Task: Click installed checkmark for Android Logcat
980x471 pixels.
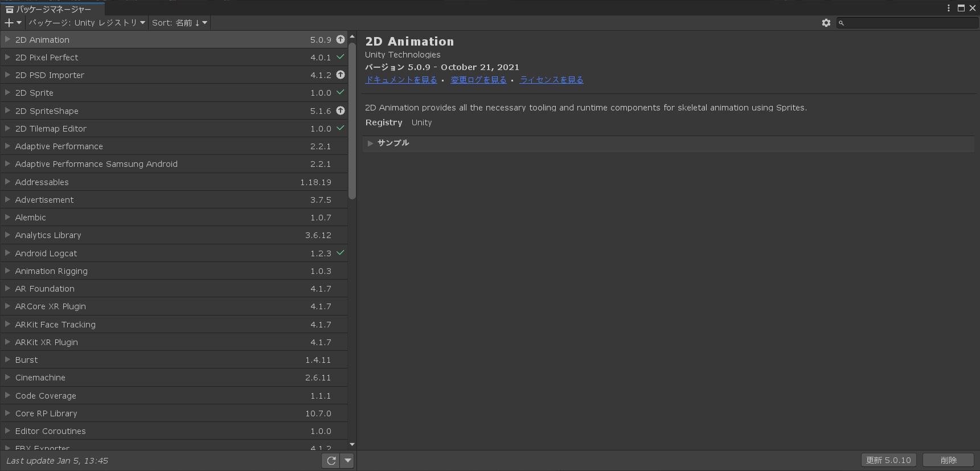Action: point(341,253)
